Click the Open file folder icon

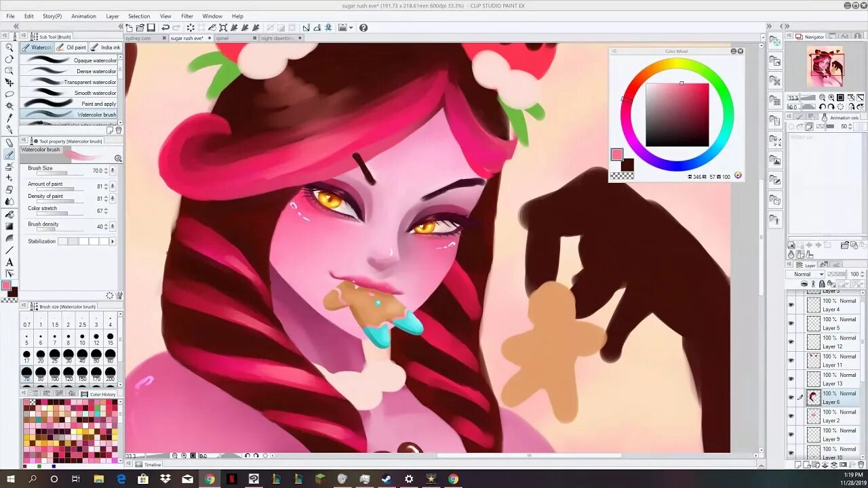[x=140, y=28]
